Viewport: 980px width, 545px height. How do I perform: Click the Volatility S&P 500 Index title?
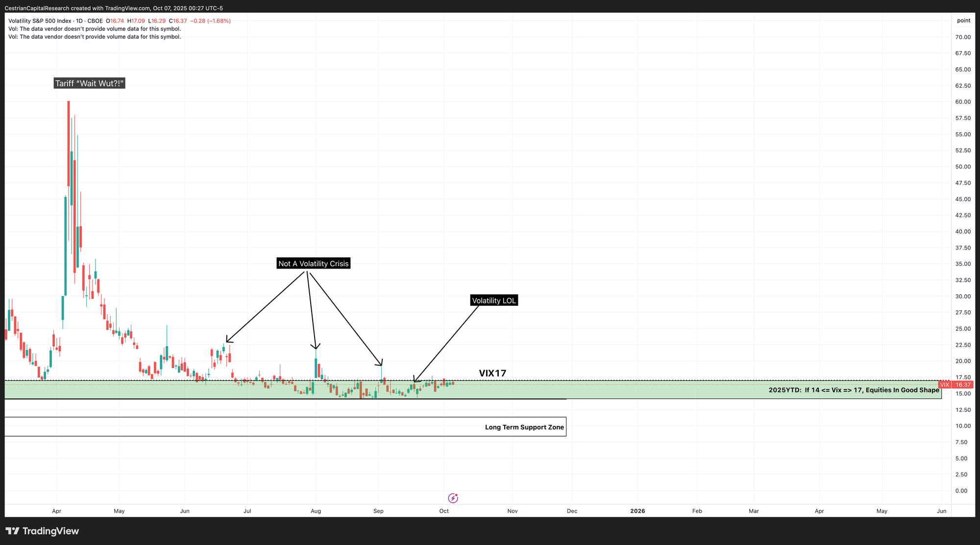[x=40, y=21]
